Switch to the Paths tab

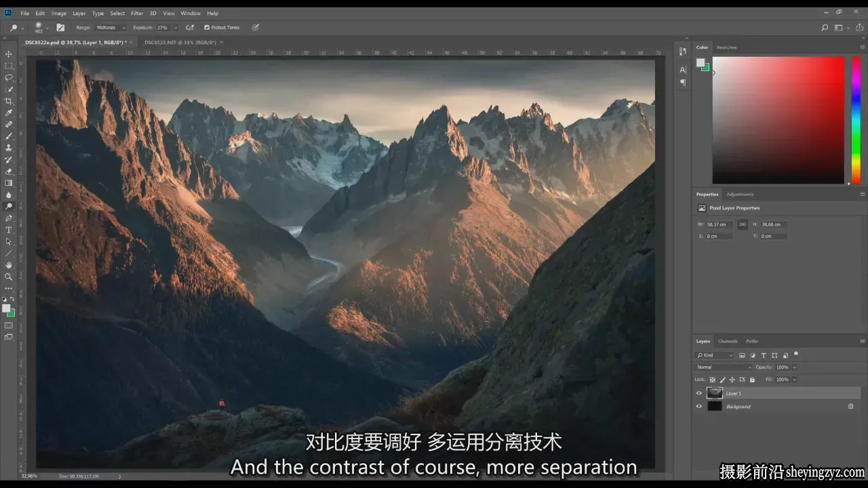pos(752,341)
